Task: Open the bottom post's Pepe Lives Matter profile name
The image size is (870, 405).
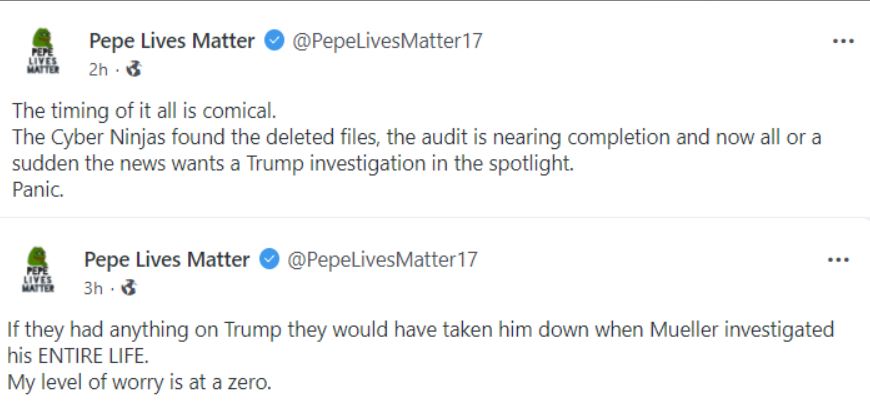Action: [166, 260]
